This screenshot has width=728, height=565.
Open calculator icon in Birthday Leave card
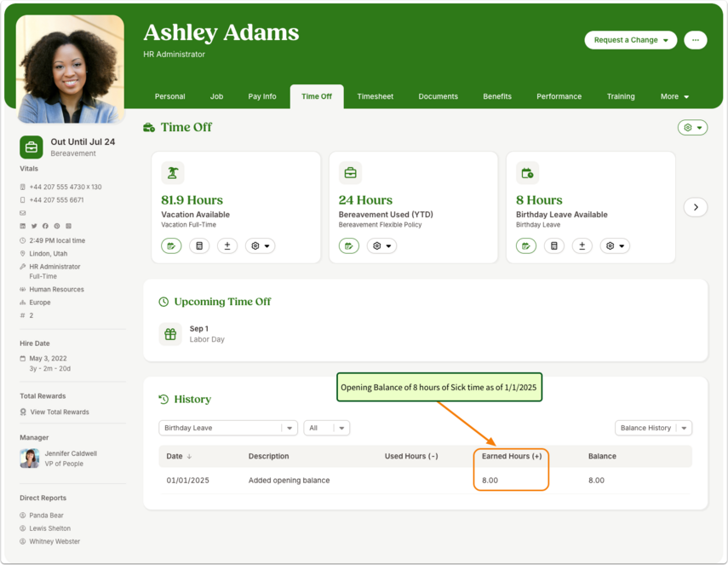coord(554,245)
